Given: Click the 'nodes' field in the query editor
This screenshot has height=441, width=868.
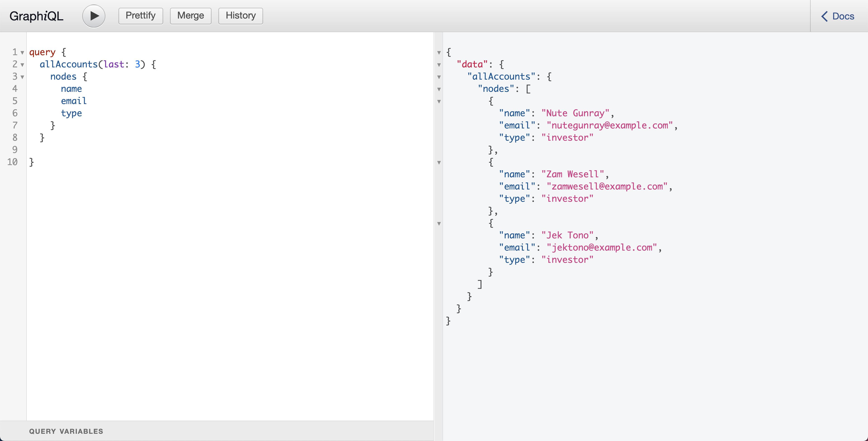Looking at the screenshot, I should 63,76.
